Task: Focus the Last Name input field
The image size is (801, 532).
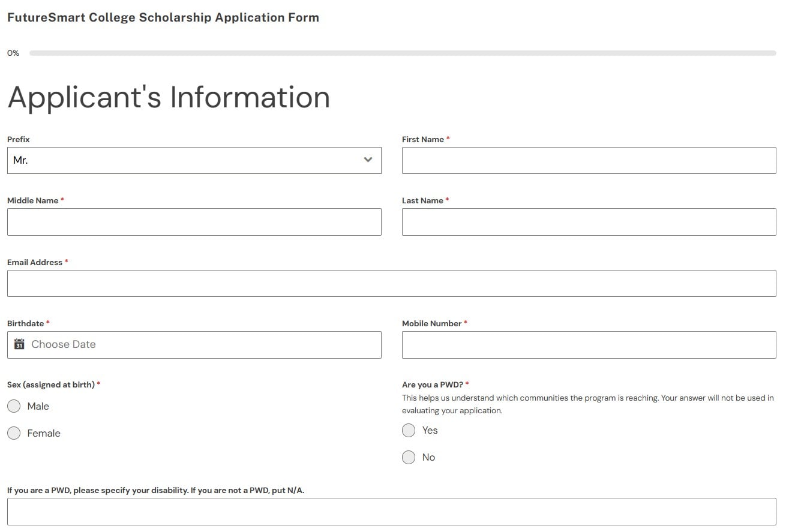Action: [589, 222]
